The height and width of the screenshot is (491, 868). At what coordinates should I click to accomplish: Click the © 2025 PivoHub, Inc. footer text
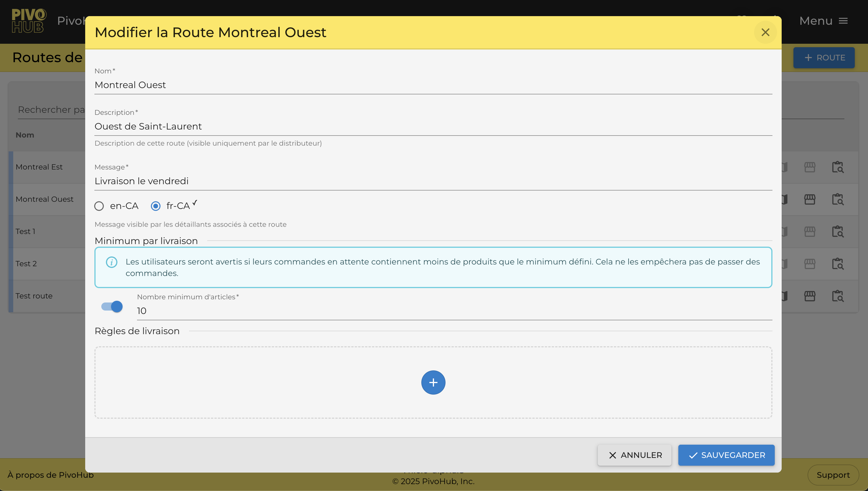433,481
